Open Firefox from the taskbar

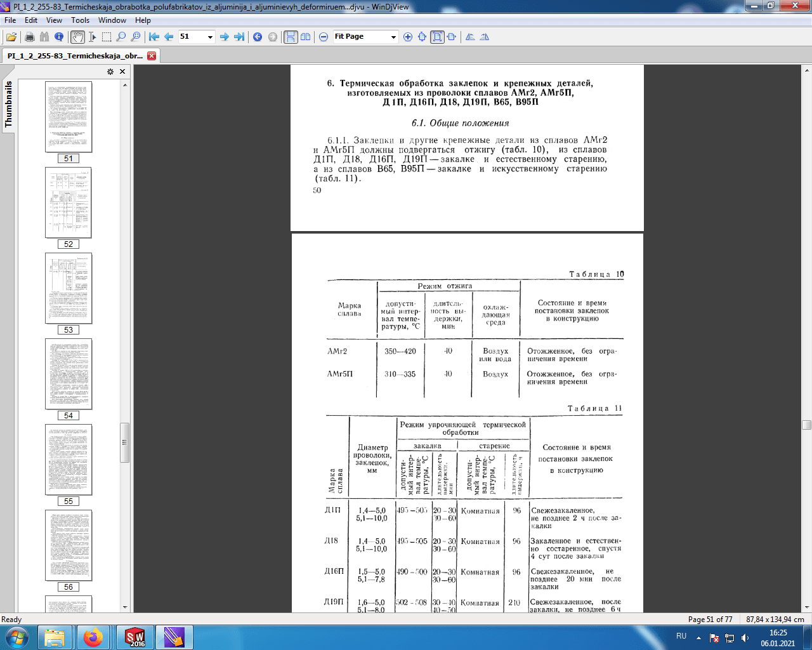point(93,637)
